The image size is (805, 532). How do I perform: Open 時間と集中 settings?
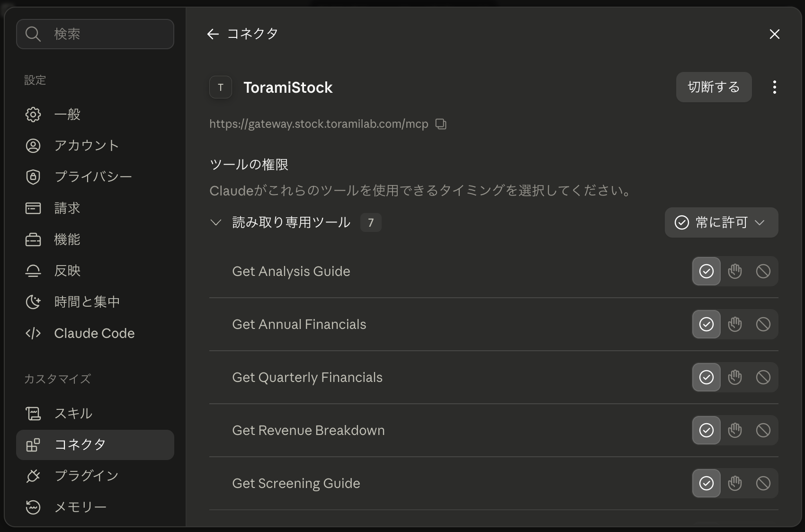click(95, 302)
